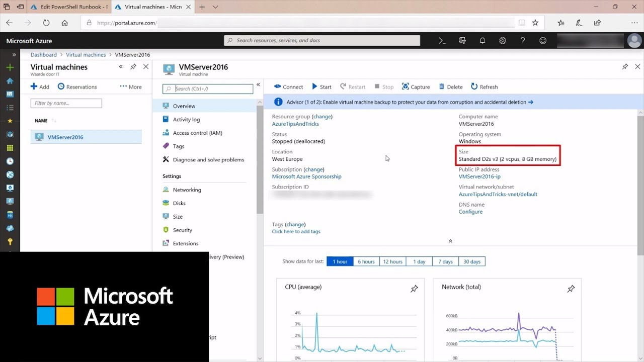Click here to add tags link
Screen dimensions: 644x362
pyautogui.click(x=296, y=232)
